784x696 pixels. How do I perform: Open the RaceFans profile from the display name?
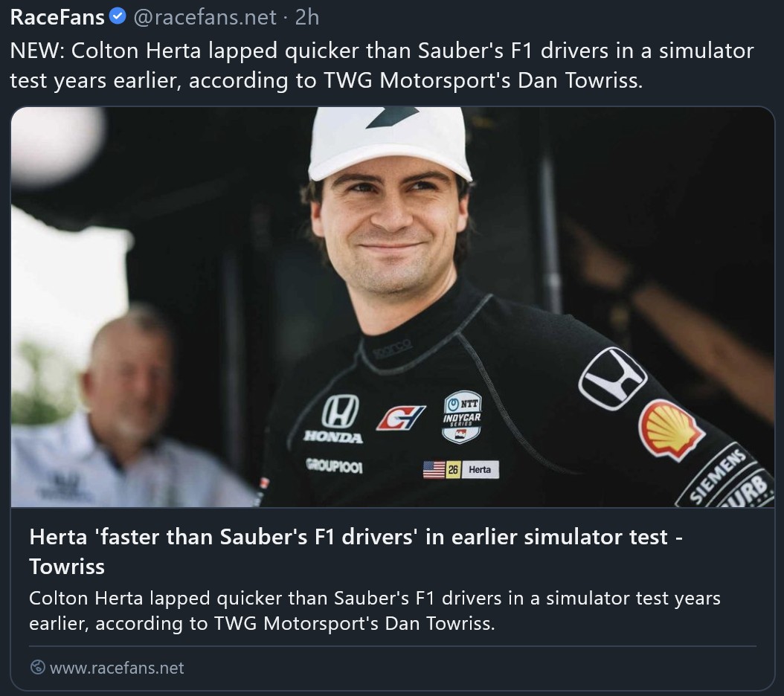(x=57, y=16)
